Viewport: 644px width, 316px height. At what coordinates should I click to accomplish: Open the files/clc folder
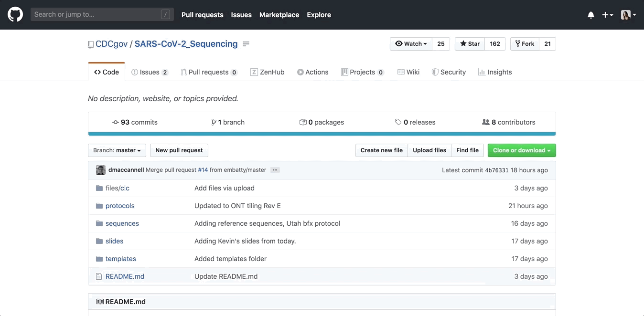point(118,188)
